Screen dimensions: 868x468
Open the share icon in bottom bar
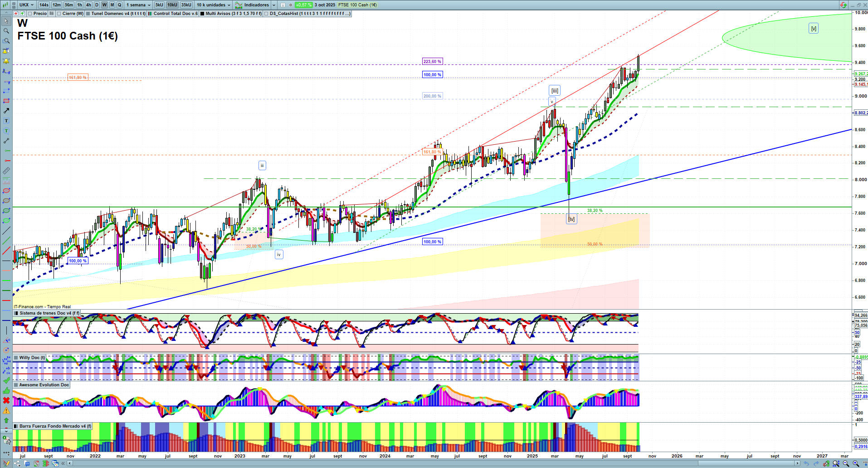click(17, 463)
